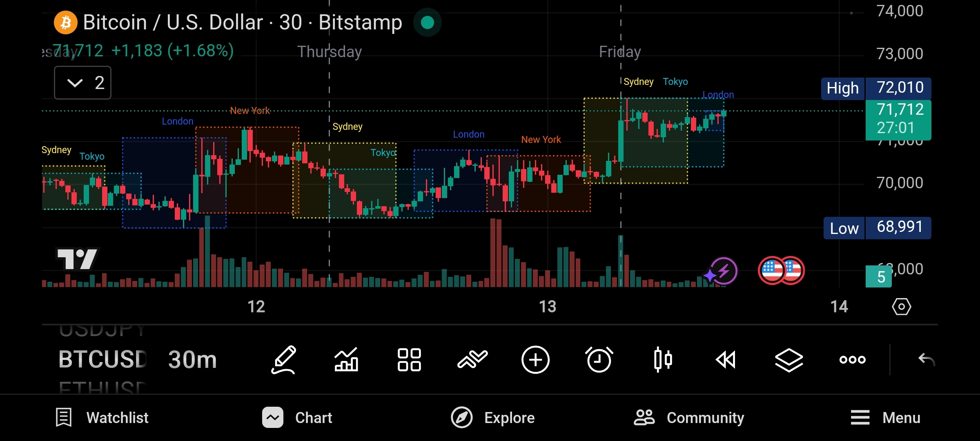Tap the trend lines compare icon

coord(472,360)
